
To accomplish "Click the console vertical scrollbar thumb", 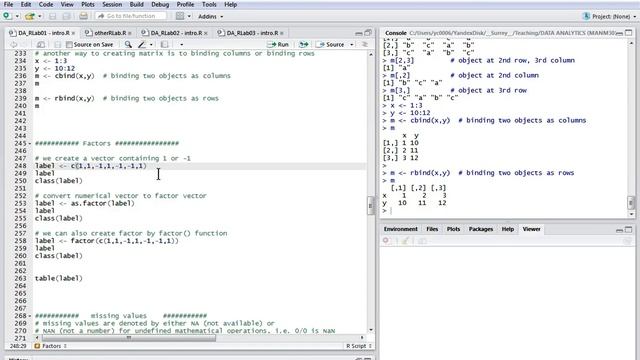I will pos(631,202).
